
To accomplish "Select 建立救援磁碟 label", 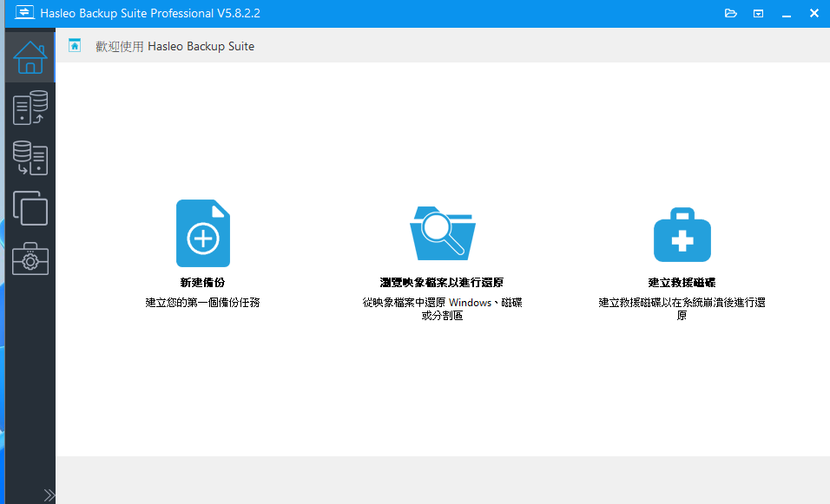I will [x=682, y=283].
